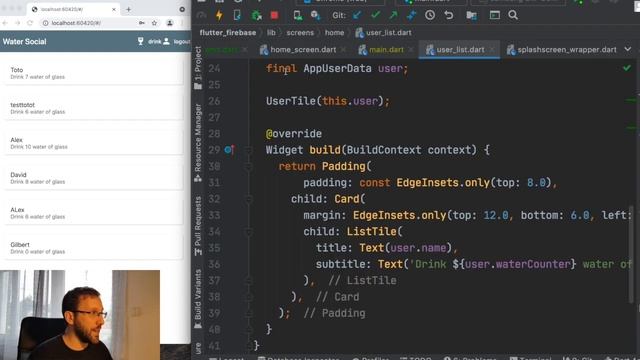640x360 pixels.
Task: Click the override gutter icon on line 29
Action: 229,150
